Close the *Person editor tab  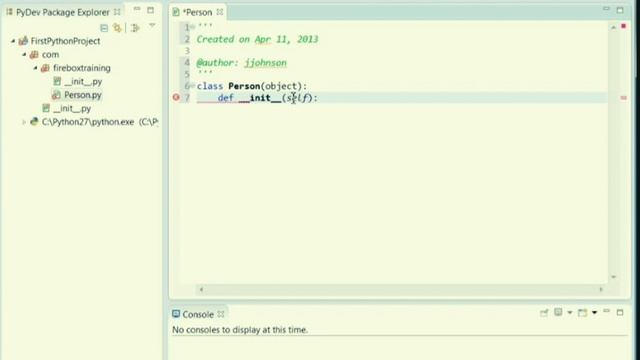click(220, 12)
